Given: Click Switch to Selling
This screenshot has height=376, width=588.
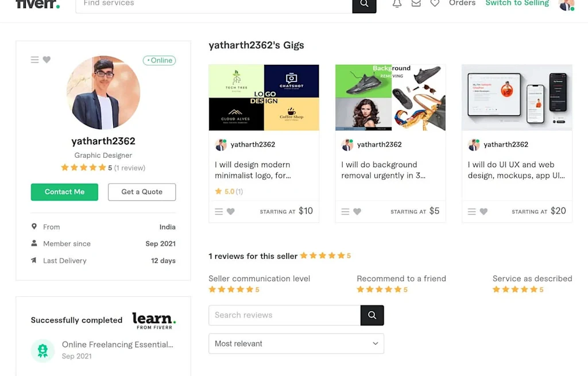Looking at the screenshot, I should [516, 3].
